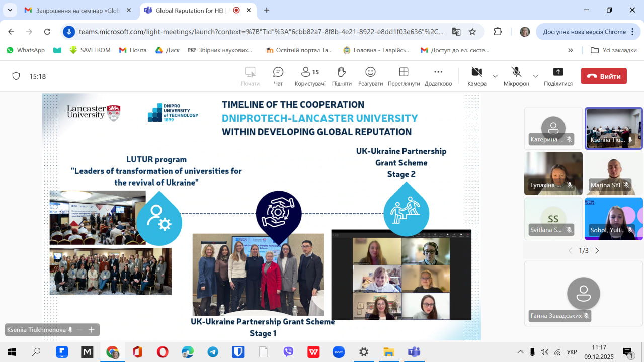Click the meeting shield security icon
The width and height of the screenshot is (644, 362).
(16, 76)
